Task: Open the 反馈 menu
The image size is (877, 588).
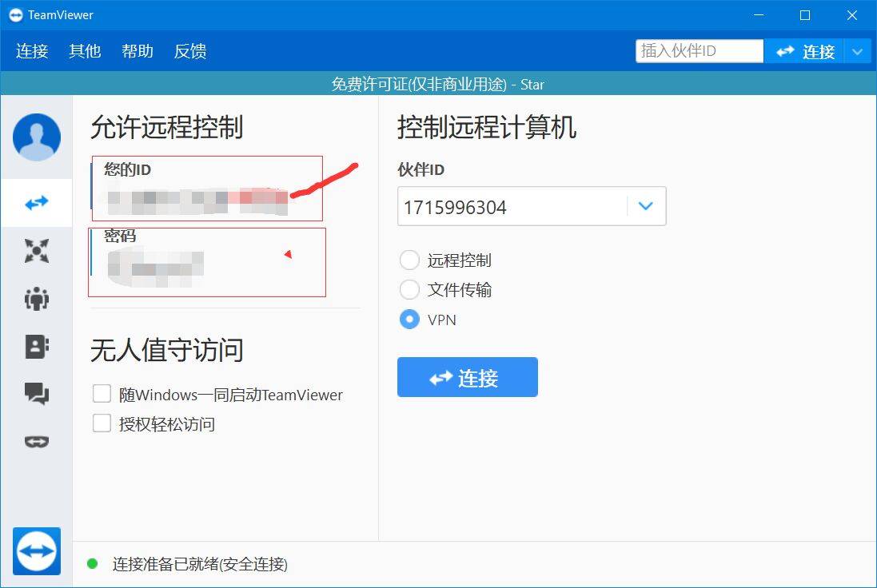Action: point(190,51)
